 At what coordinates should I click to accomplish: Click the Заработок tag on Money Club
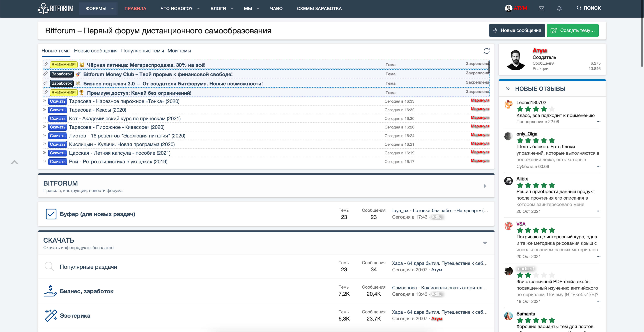(x=61, y=74)
